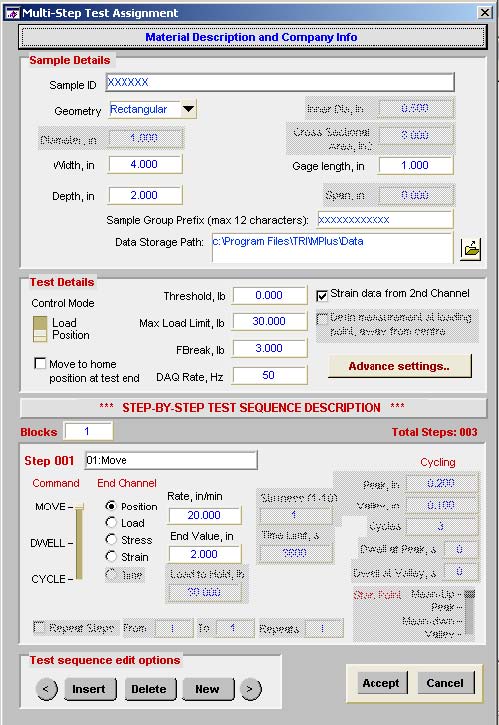Click the Depth, in field
The width and height of the screenshot is (499, 725).
pos(145,196)
